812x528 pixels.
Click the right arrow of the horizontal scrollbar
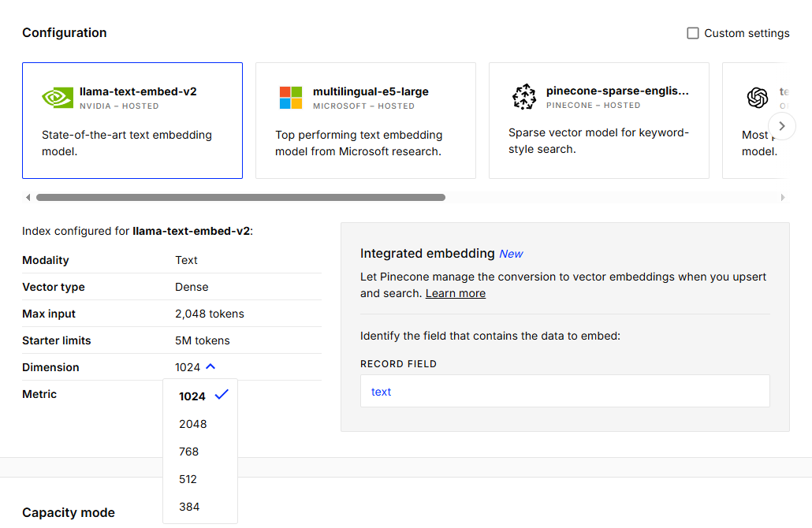(783, 197)
